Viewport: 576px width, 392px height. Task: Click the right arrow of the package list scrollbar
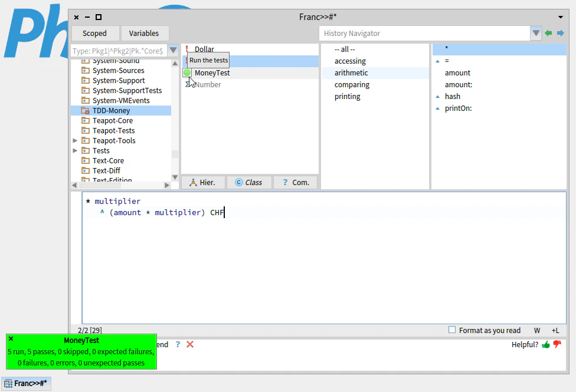coord(167,185)
